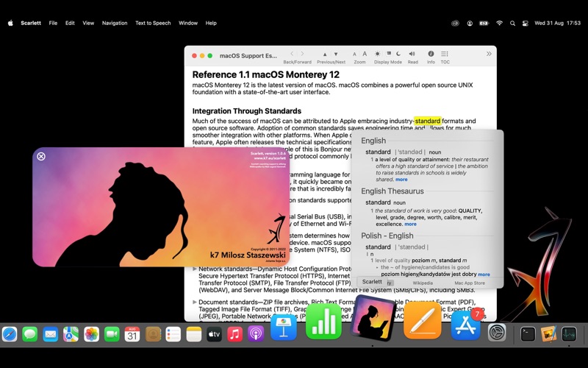Open the Edit menu

tap(70, 23)
